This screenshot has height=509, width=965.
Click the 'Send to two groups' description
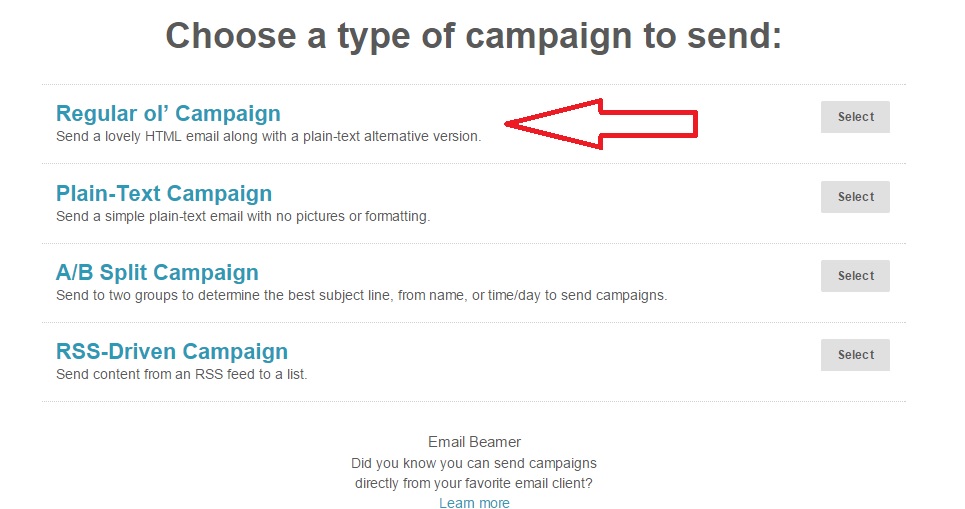[x=361, y=295]
